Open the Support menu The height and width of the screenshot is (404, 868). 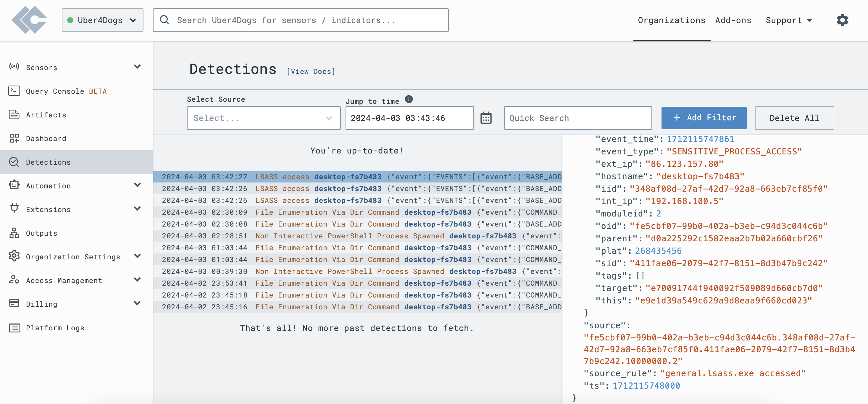click(x=788, y=20)
